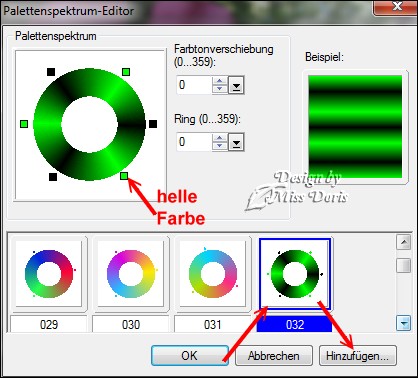Open the Ring value dropdown arrow

(237, 142)
